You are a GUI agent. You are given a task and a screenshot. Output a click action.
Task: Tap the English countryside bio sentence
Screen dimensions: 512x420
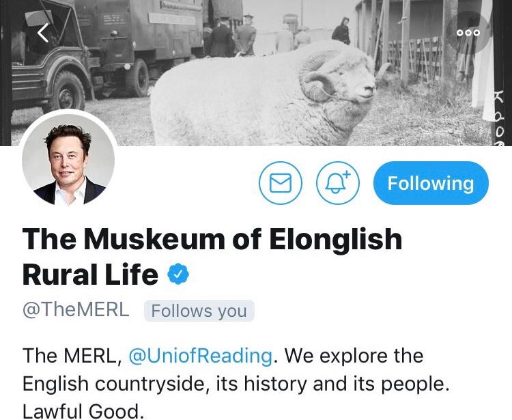point(236,369)
